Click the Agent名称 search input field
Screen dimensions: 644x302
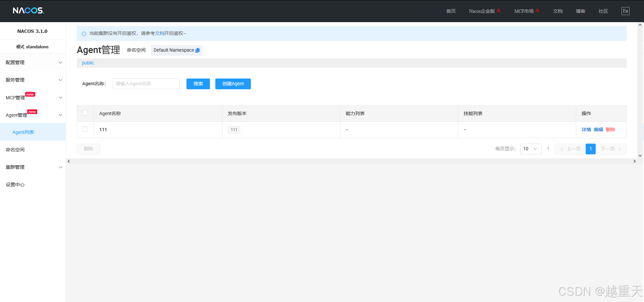point(146,84)
